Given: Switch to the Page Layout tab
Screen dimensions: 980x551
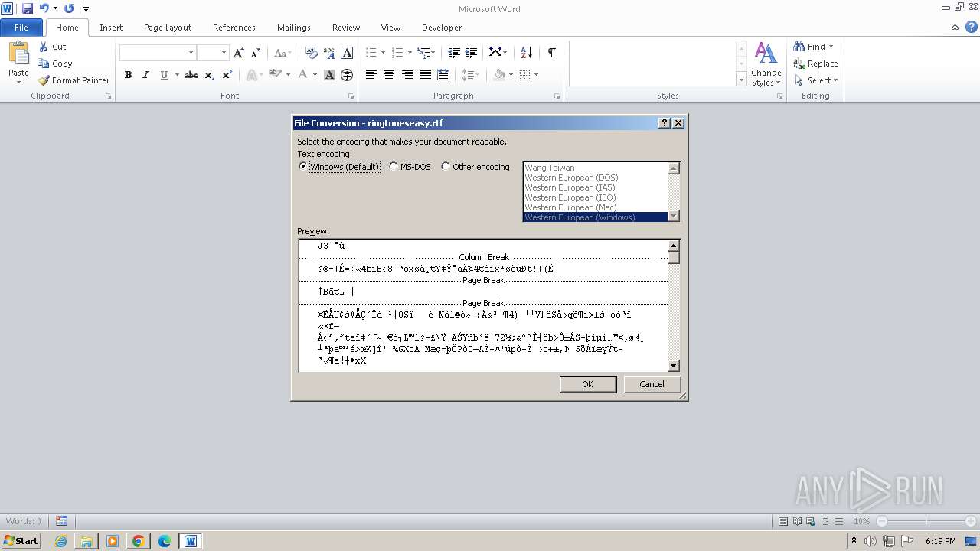Looking at the screenshot, I should pyautogui.click(x=168, y=28).
